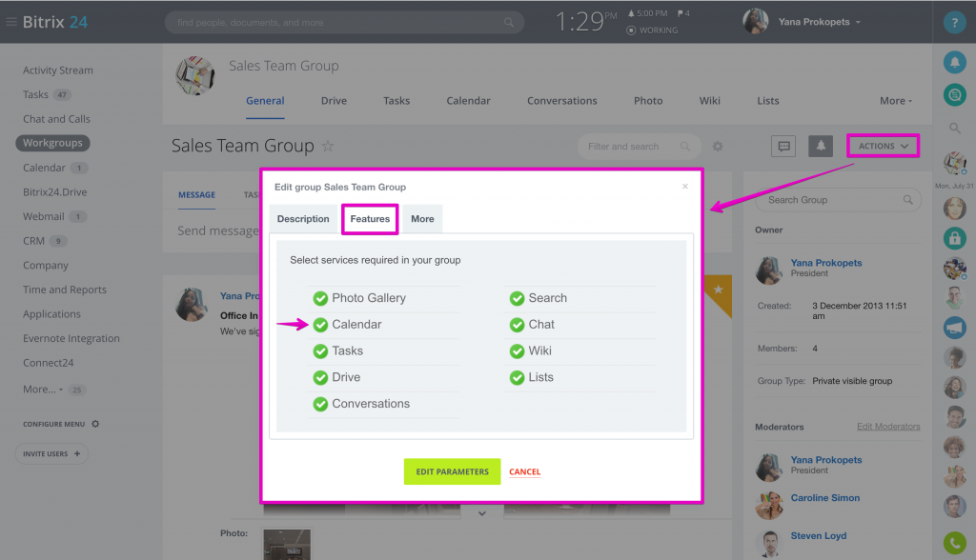Click the Send message text box
The width and height of the screenshot is (976, 560).
pyautogui.click(x=218, y=230)
